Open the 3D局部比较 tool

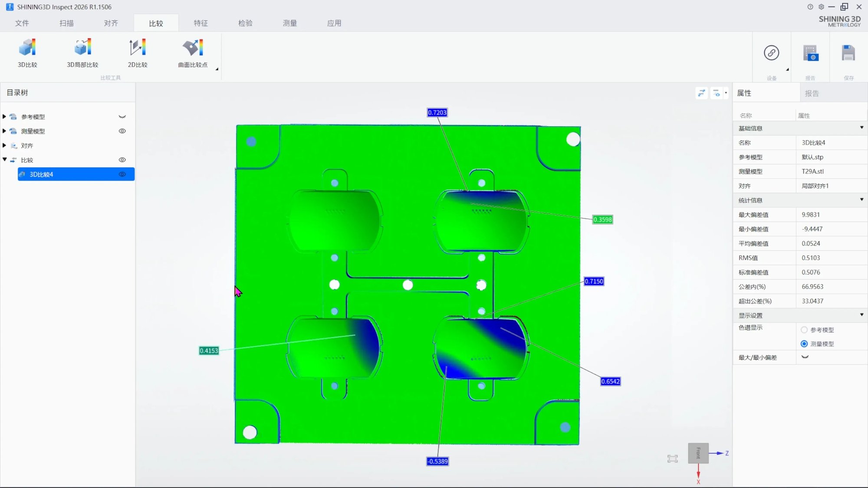[x=82, y=53]
